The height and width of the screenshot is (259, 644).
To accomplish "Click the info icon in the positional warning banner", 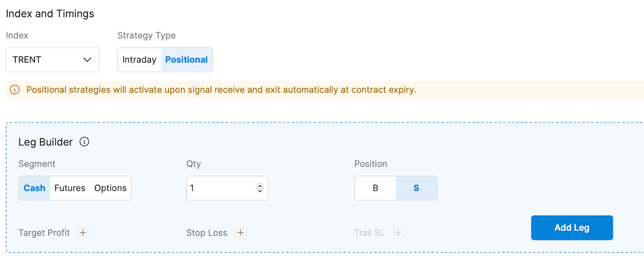I will click(14, 90).
